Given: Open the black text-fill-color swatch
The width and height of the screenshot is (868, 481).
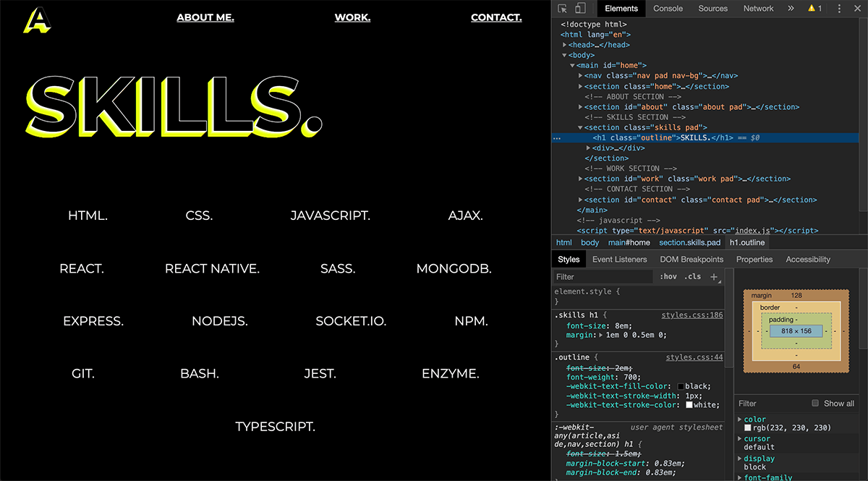Looking at the screenshot, I should 681,386.
